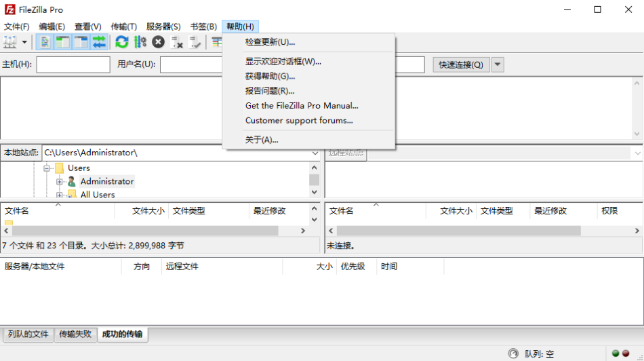Click the 用户名(U) input field
644x361 pixels.
point(191,64)
